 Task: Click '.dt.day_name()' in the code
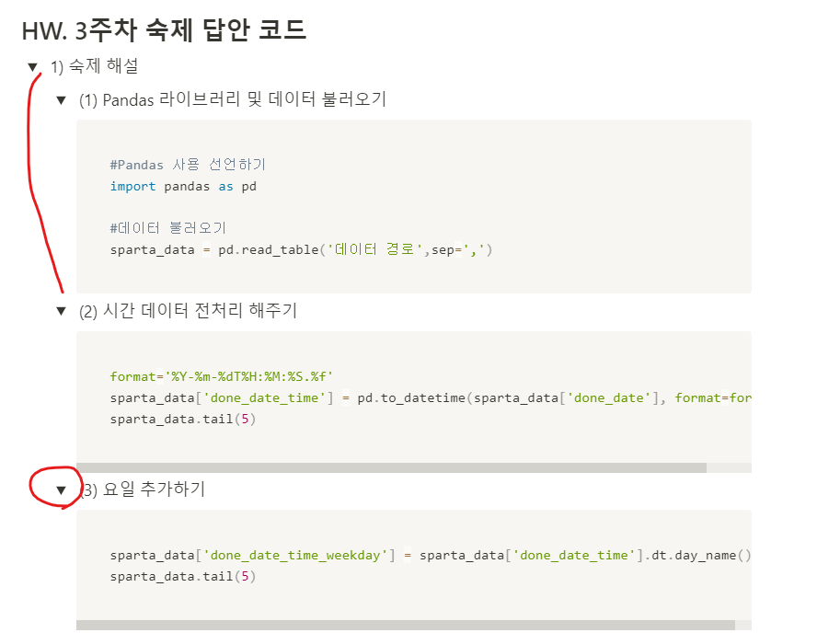(697, 556)
